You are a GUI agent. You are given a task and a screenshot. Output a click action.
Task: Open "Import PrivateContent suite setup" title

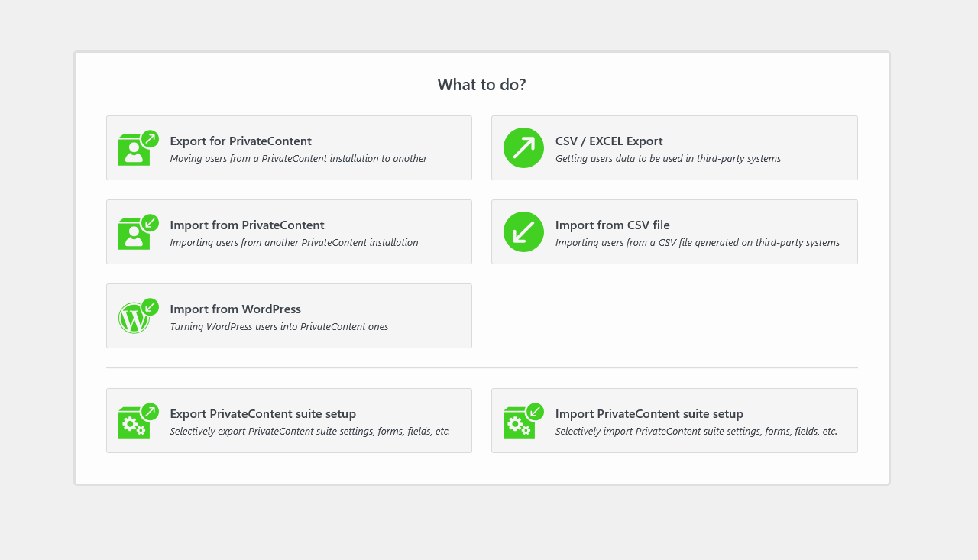coord(649,413)
